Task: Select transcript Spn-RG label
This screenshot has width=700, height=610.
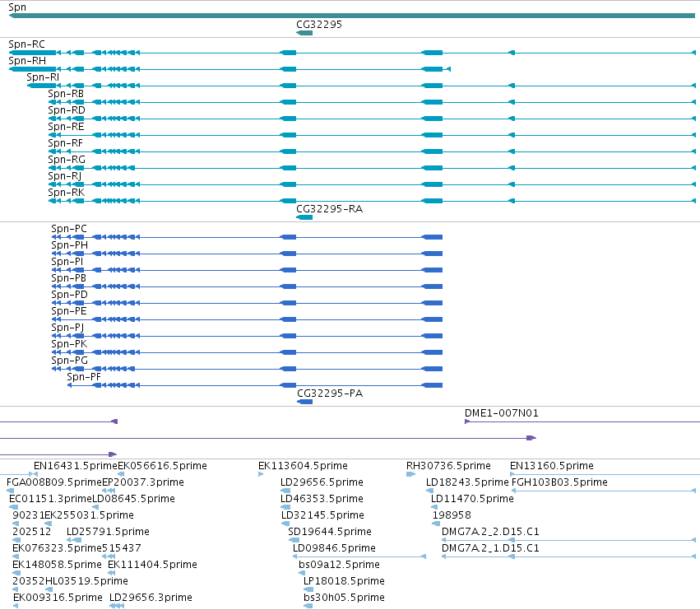Action: 66,160
